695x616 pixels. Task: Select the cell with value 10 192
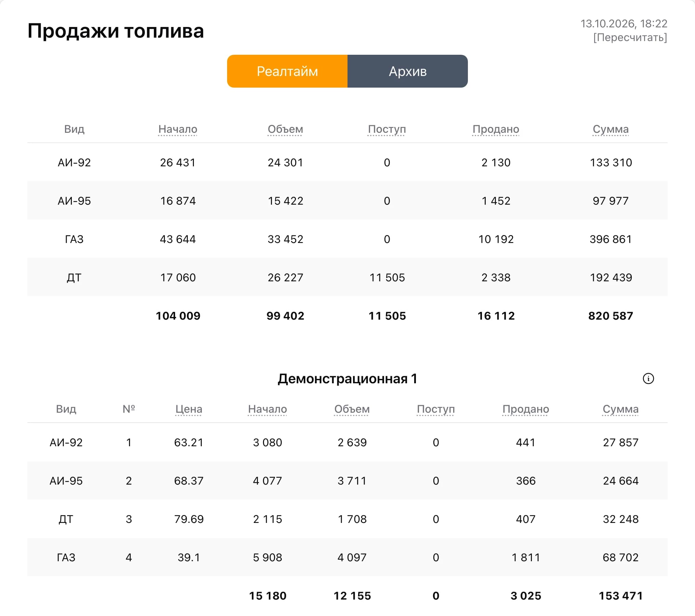tap(496, 239)
